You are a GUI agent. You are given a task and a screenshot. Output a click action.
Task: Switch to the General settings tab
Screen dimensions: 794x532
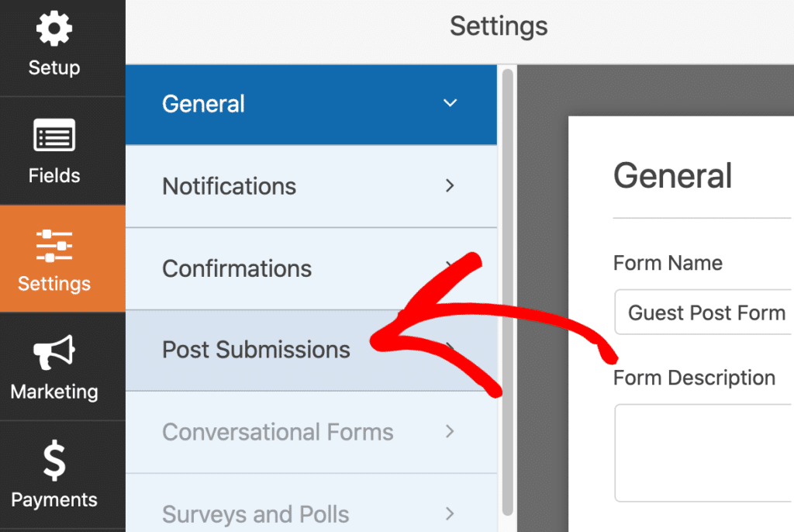(x=203, y=103)
